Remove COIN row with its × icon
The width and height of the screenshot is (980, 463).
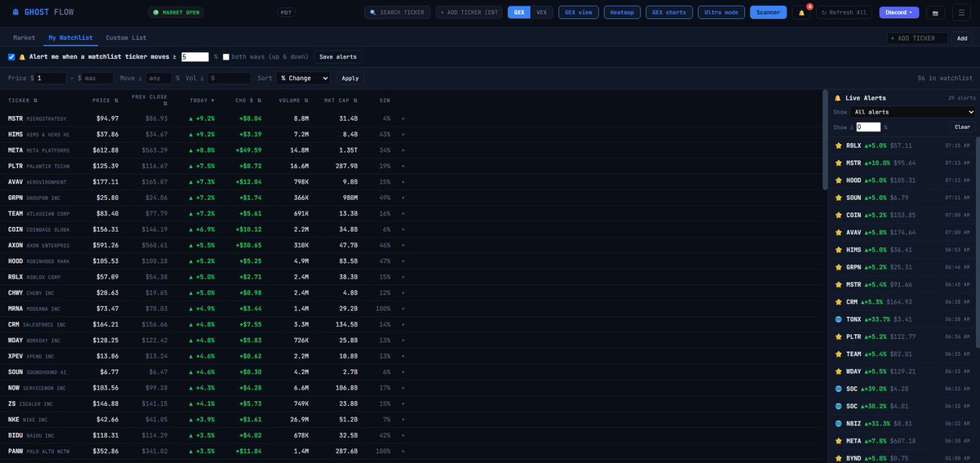pyautogui.click(x=403, y=229)
